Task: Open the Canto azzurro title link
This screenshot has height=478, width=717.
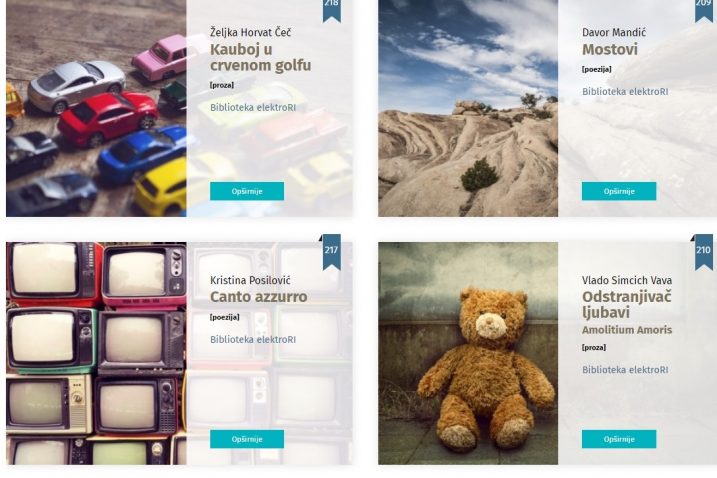Action: (x=258, y=297)
